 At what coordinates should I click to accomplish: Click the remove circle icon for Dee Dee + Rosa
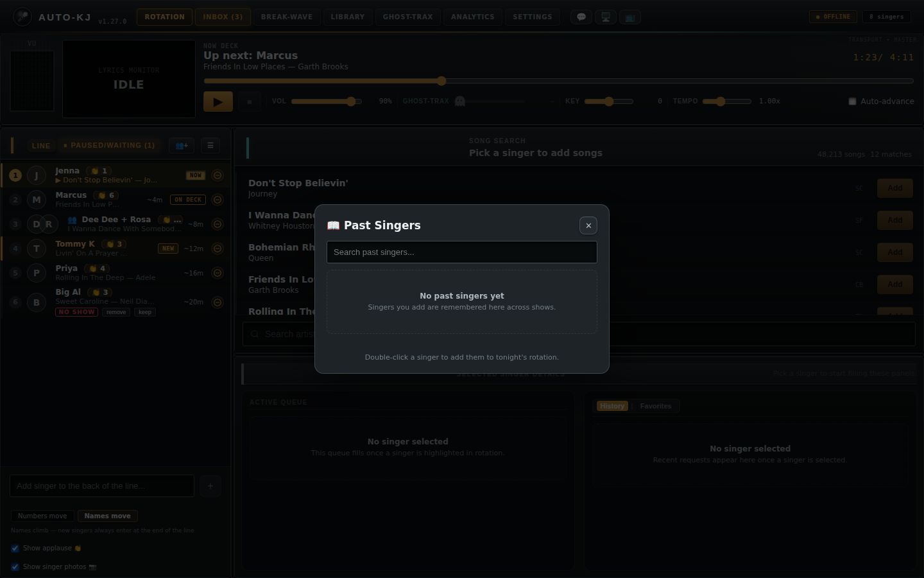click(x=218, y=224)
